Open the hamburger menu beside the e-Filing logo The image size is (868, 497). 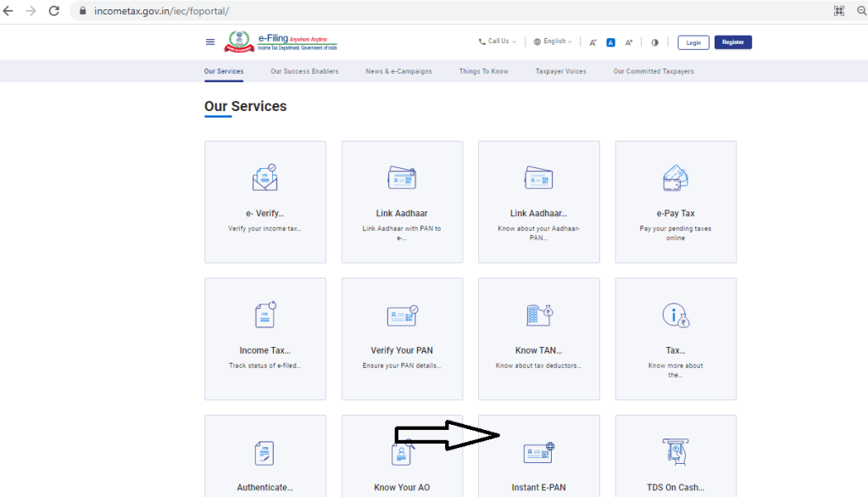210,42
